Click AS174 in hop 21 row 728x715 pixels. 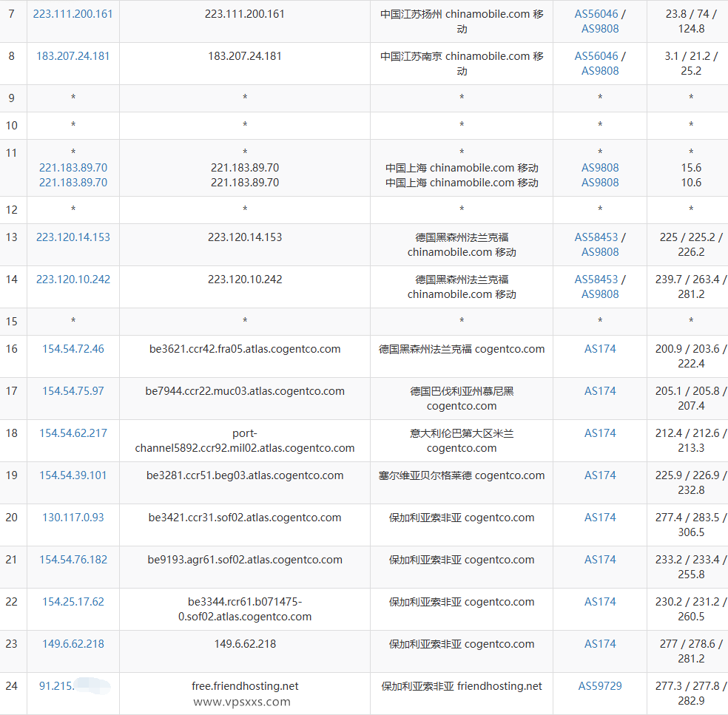[600, 560]
